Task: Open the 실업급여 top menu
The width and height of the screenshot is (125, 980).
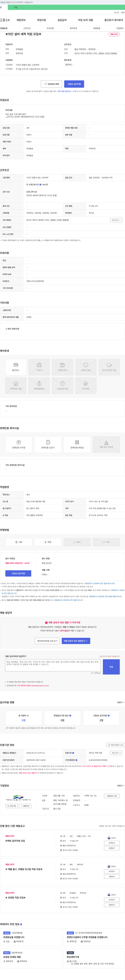Action: tap(62, 20)
